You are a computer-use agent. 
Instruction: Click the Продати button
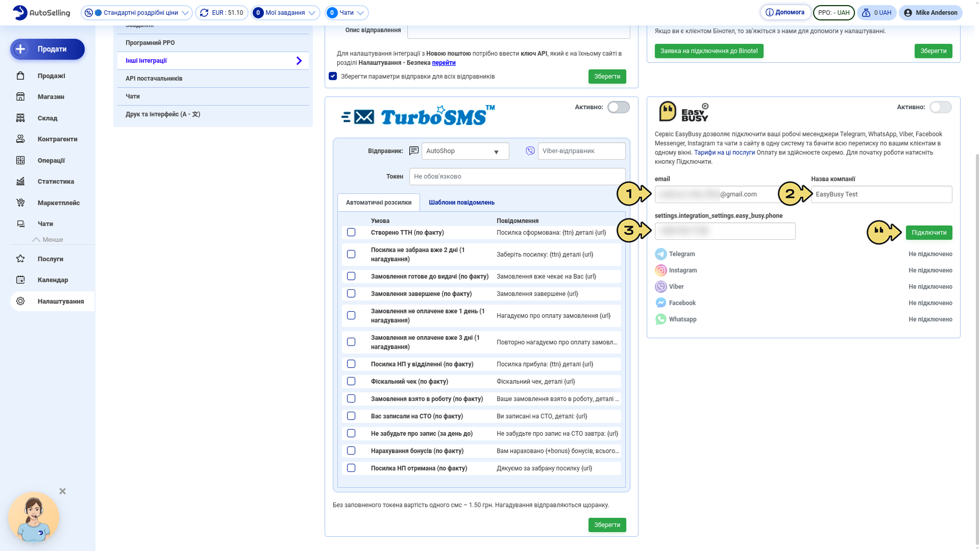[47, 49]
